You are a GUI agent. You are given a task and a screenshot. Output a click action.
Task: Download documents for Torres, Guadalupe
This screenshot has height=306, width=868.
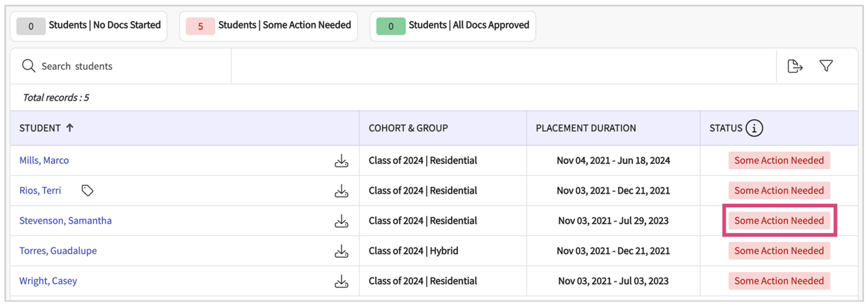341,251
